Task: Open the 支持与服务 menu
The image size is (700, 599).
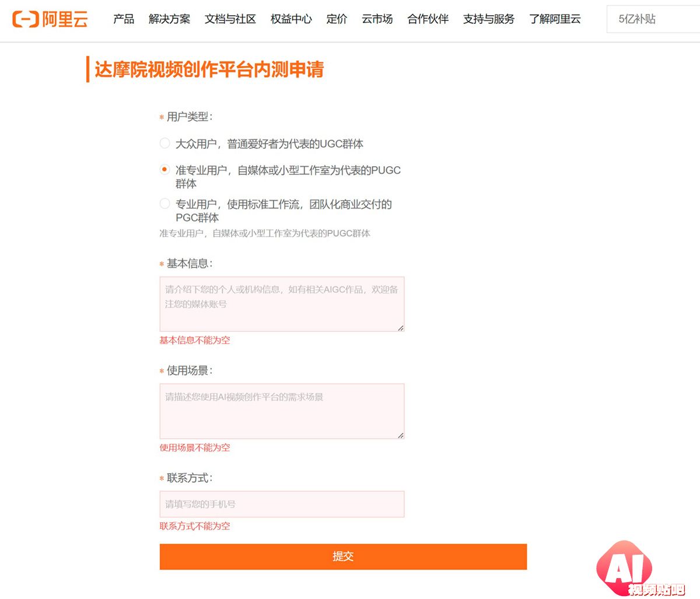Action: pyautogui.click(x=489, y=19)
